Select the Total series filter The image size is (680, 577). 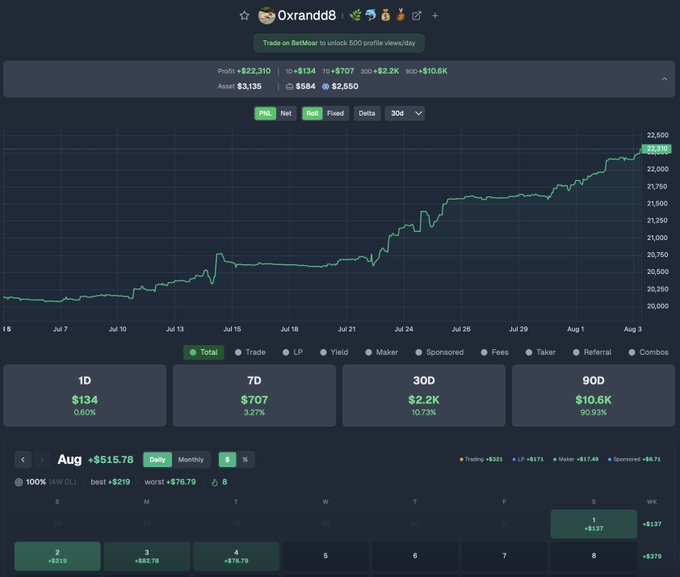click(204, 352)
